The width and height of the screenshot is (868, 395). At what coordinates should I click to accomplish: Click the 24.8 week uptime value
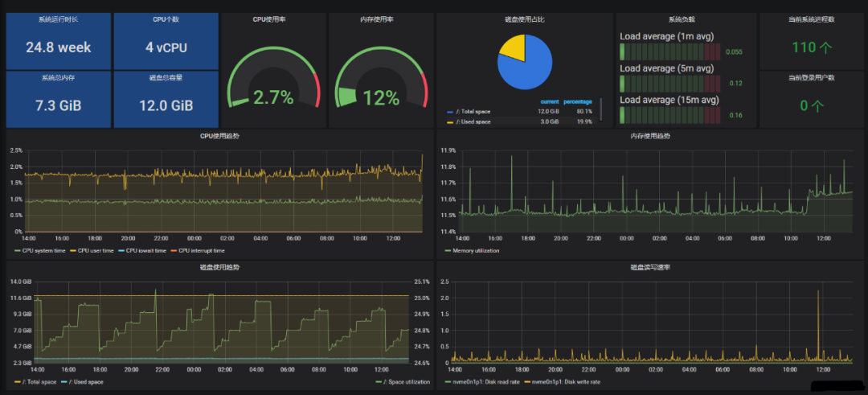click(x=58, y=47)
